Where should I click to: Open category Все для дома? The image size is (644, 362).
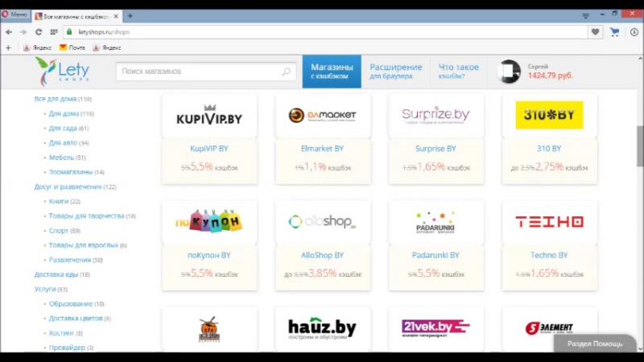[55, 99]
